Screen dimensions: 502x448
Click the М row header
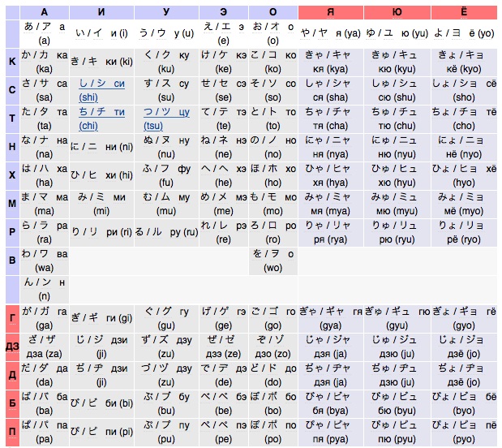(12, 205)
